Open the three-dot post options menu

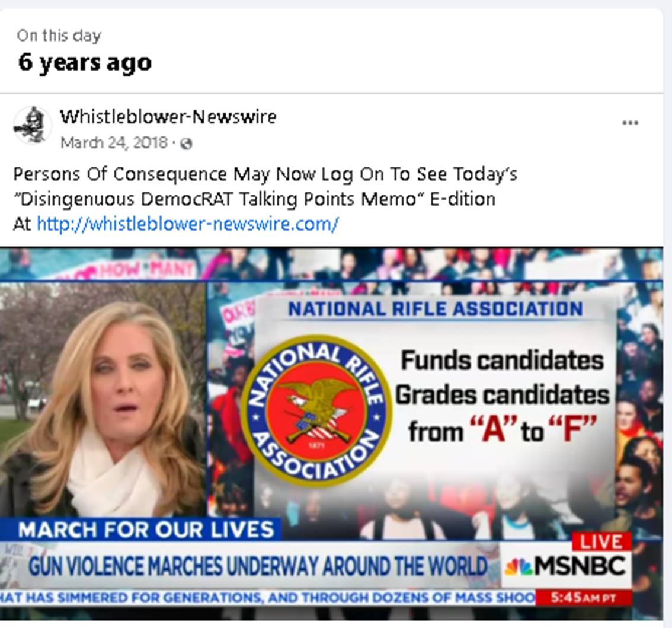point(630,123)
